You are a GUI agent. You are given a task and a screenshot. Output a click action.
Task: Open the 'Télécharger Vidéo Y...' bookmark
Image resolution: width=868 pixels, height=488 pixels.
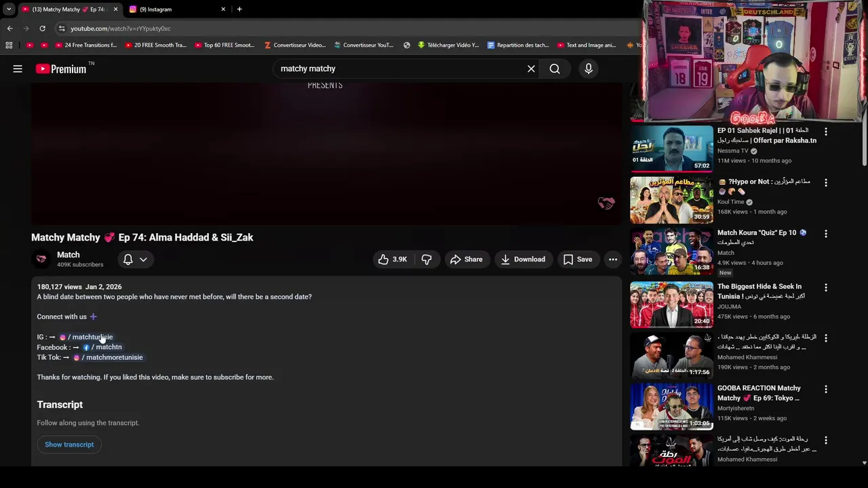(448, 45)
